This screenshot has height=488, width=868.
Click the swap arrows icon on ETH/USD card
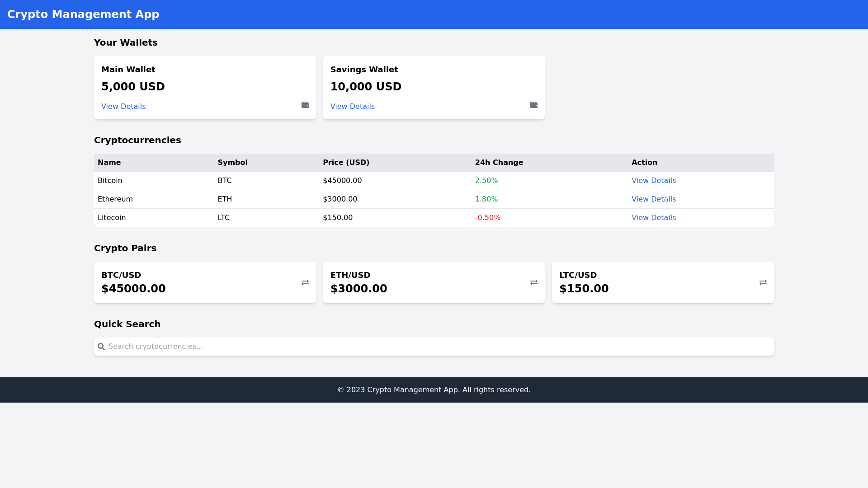(534, 282)
